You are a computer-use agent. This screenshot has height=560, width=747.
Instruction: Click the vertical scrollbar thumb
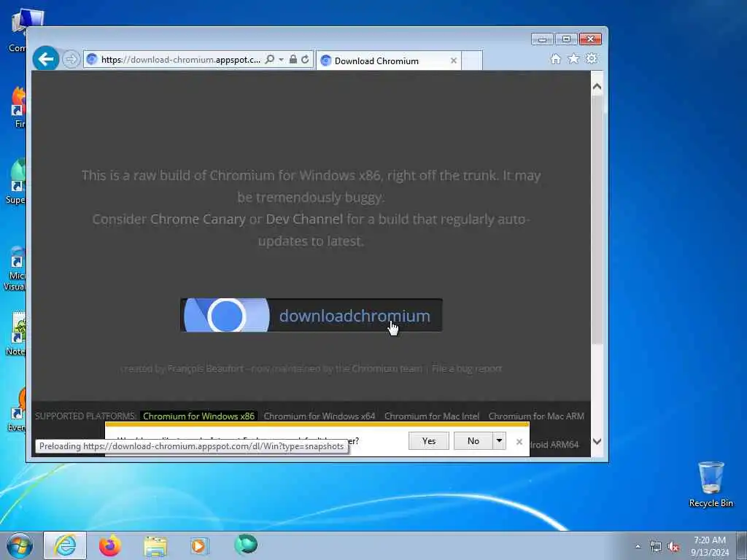click(x=597, y=219)
